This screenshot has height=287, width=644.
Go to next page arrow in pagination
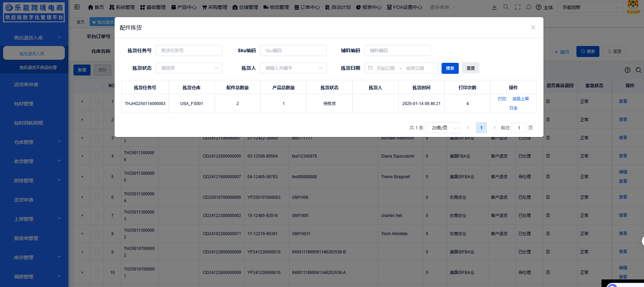[494, 128]
